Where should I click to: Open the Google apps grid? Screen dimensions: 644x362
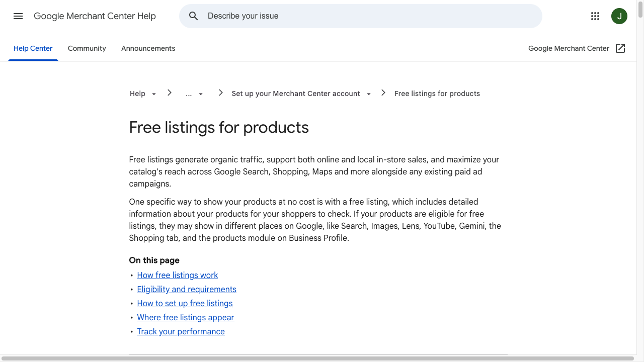click(x=595, y=16)
